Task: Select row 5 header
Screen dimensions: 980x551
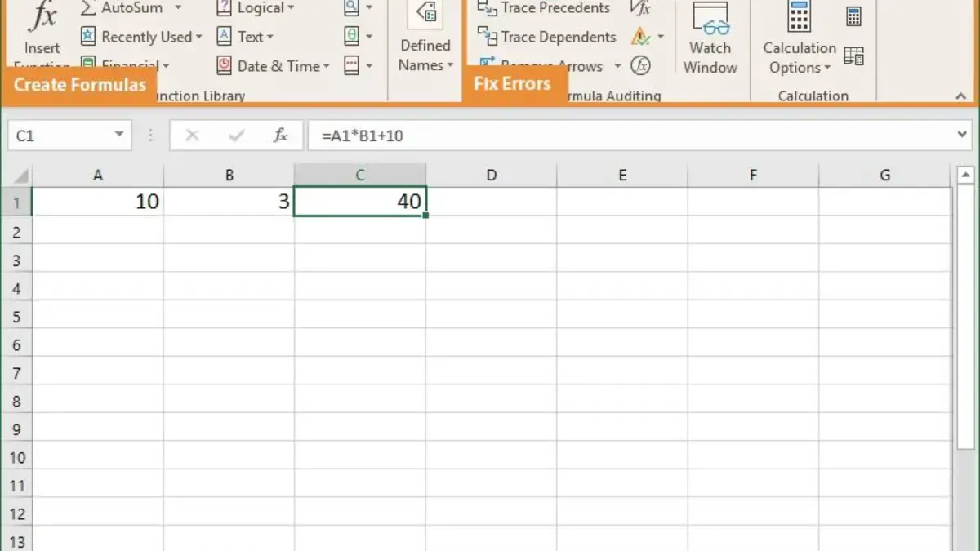Action: [16, 316]
